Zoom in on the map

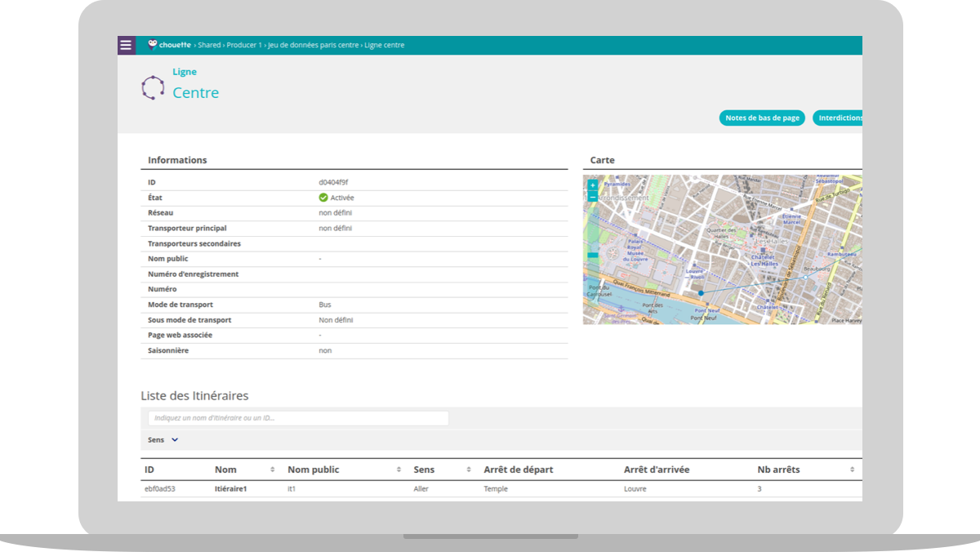593,185
